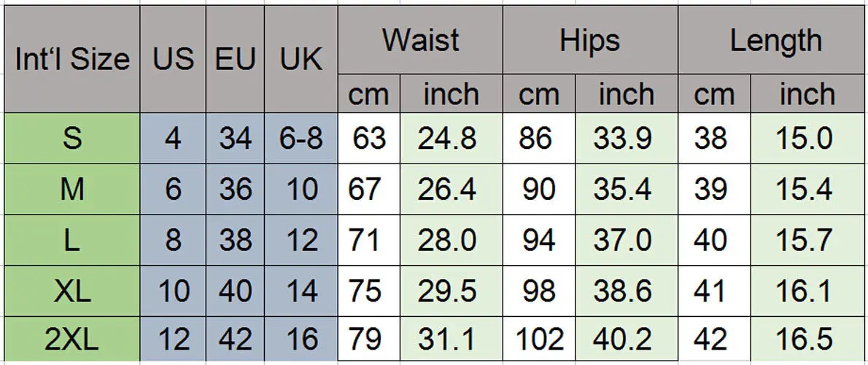Click the EU size 34 cell
868x365 pixels.
(x=235, y=138)
